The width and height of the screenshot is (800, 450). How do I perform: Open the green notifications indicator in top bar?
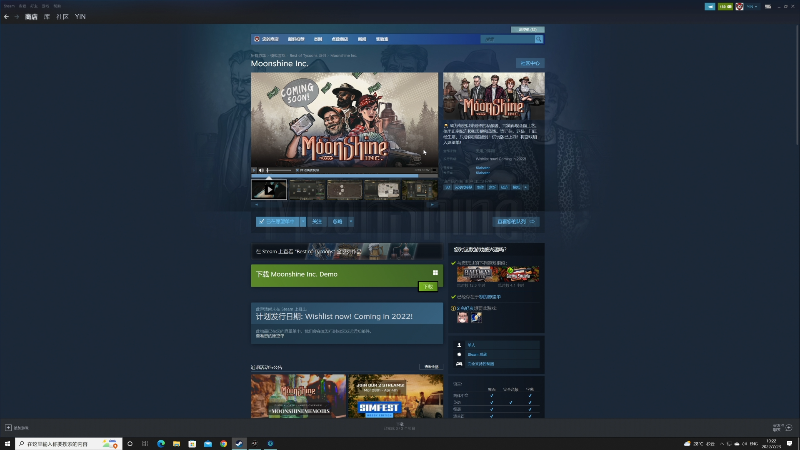725,7
